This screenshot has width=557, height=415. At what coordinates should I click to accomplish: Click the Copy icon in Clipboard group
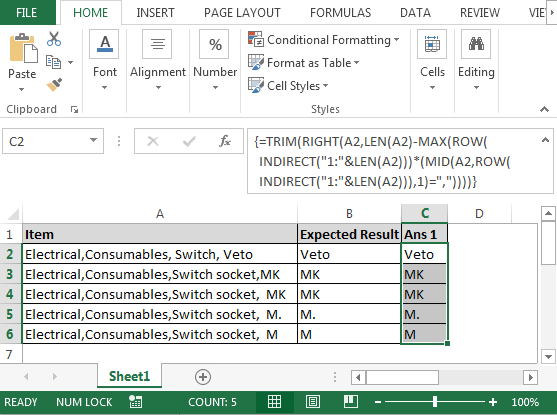click(54, 62)
